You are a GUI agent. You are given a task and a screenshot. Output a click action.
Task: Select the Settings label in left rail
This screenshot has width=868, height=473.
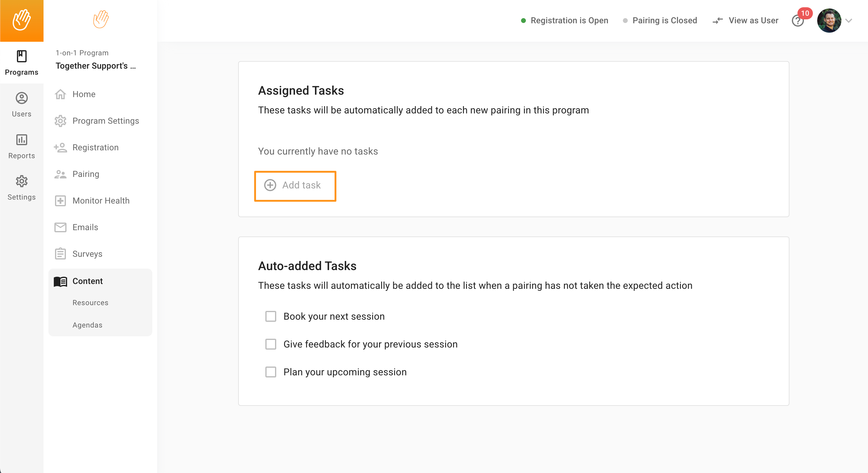pyautogui.click(x=21, y=197)
